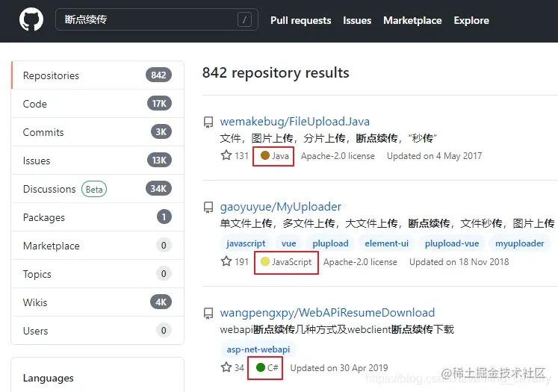Open the gaoyuyue/MyUploader repository
The image size is (558, 392).
tap(280, 207)
